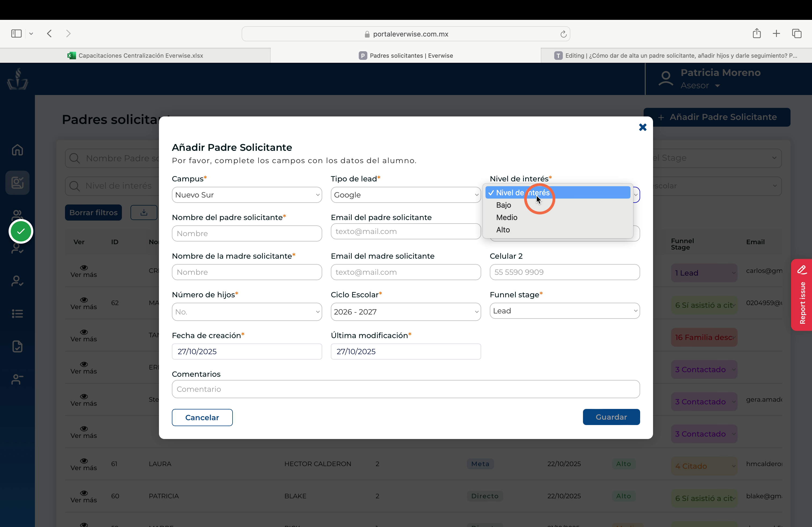The height and width of the screenshot is (527, 812).
Task: Open the Número de hijos dropdown
Action: click(x=247, y=312)
